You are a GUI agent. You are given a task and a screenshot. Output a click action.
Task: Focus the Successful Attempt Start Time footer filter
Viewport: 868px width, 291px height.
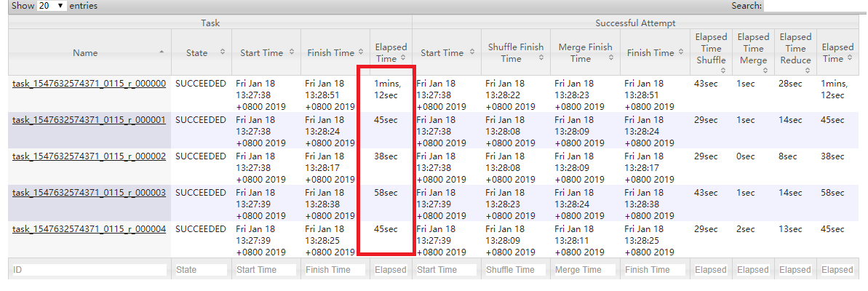(x=447, y=270)
